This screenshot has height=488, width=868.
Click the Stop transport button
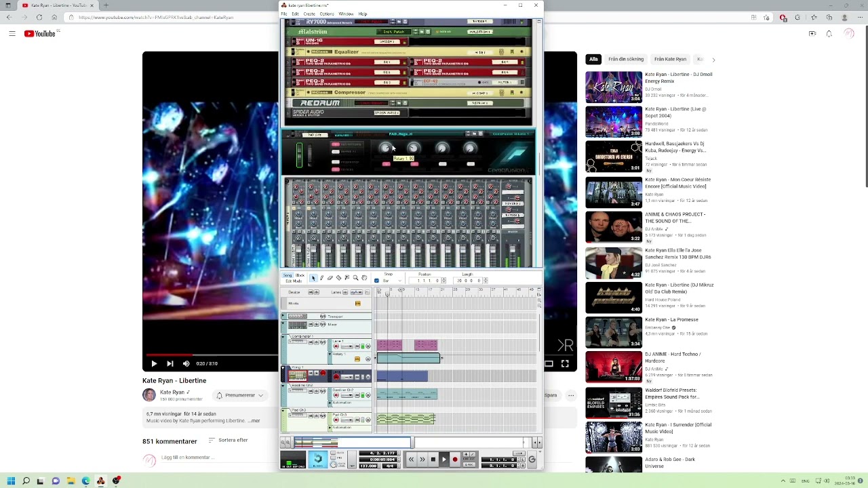433,460
